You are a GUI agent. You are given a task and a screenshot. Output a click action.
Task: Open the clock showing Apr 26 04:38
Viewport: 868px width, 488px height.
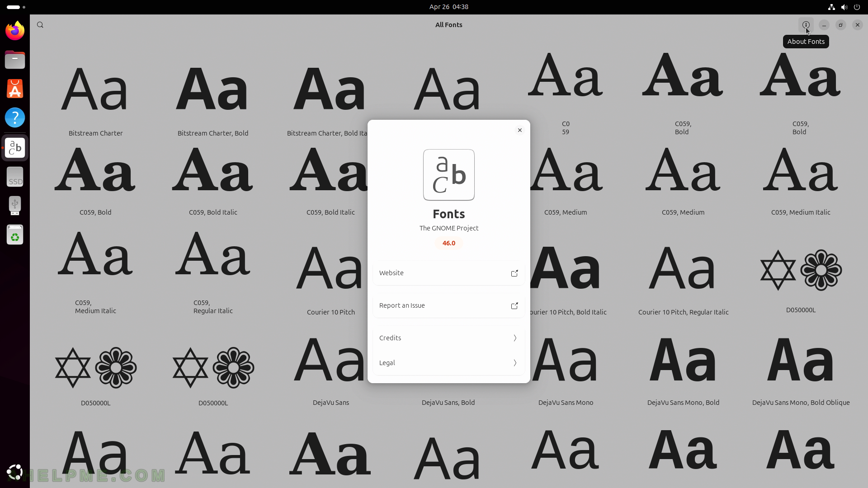tap(448, 7)
